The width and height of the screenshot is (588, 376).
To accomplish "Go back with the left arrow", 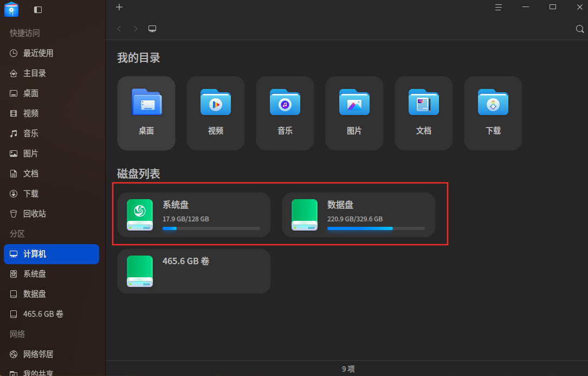I will pyautogui.click(x=119, y=29).
